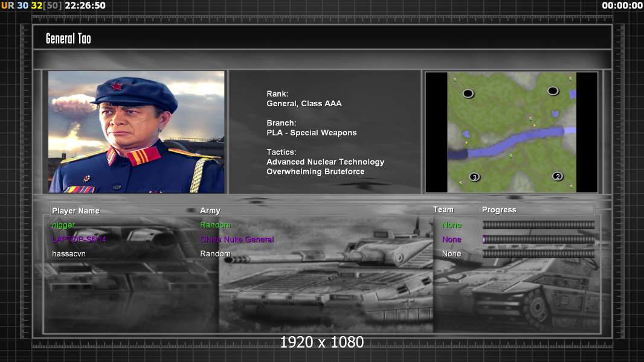Screen dimensions: 644x362
Task: Select player name 'LAPTOP-S6I14'
Action: (x=79, y=239)
